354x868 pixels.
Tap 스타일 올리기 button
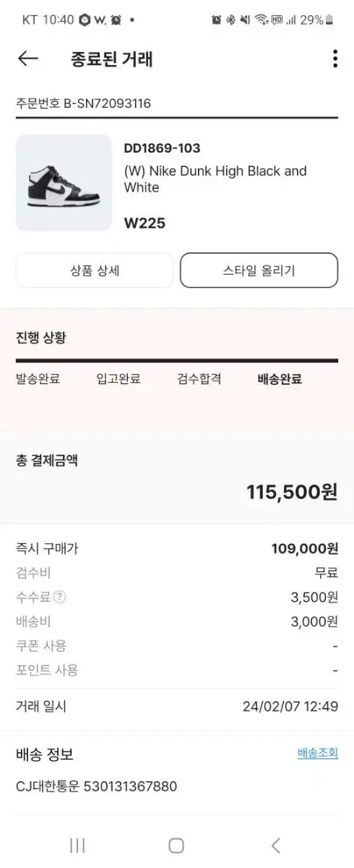click(259, 271)
